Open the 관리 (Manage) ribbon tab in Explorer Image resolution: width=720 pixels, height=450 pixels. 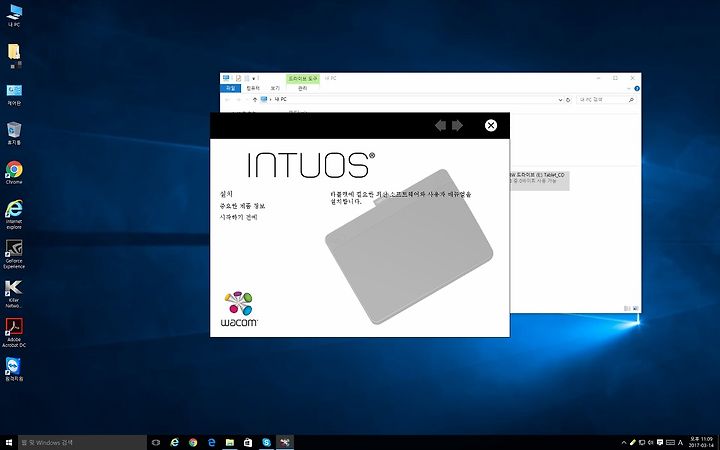[303, 88]
